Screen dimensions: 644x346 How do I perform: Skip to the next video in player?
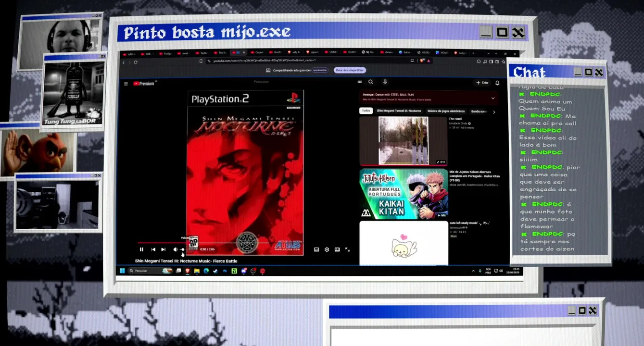click(163, 249)
